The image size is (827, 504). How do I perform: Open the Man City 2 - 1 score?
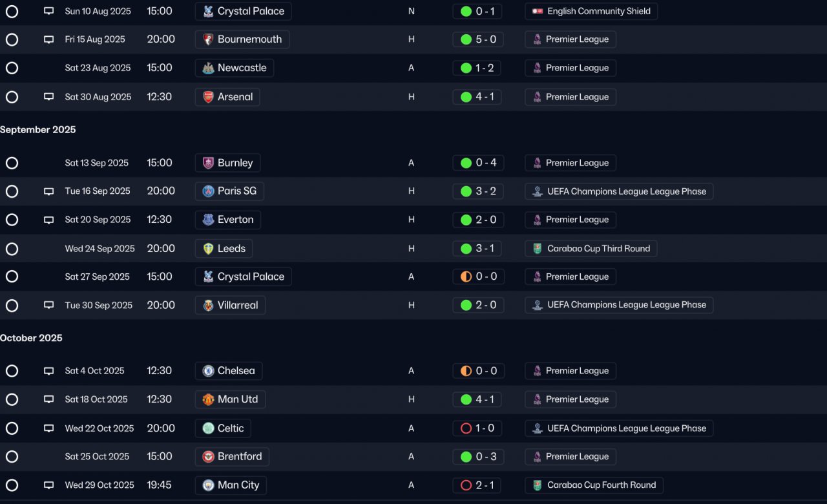[x=477, y=485]
